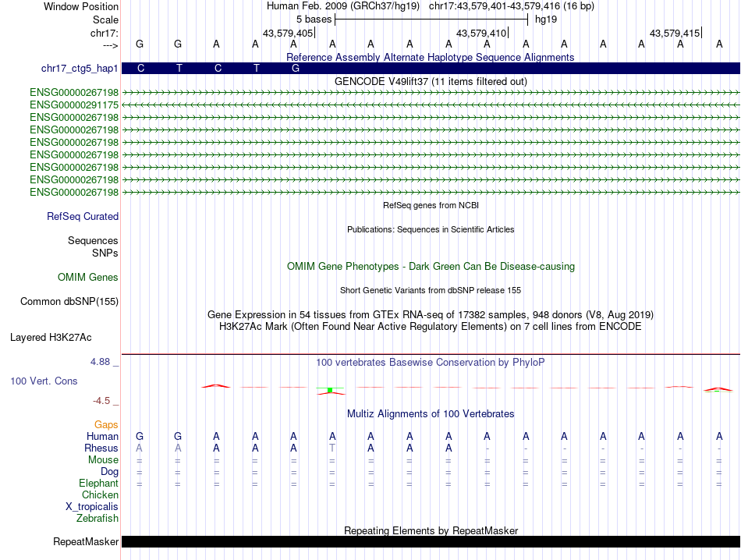This screenshot has height=560, width=741.
Task: Open the H3K27Ac Mark ENCODE track title
Action: click(431, 327)
